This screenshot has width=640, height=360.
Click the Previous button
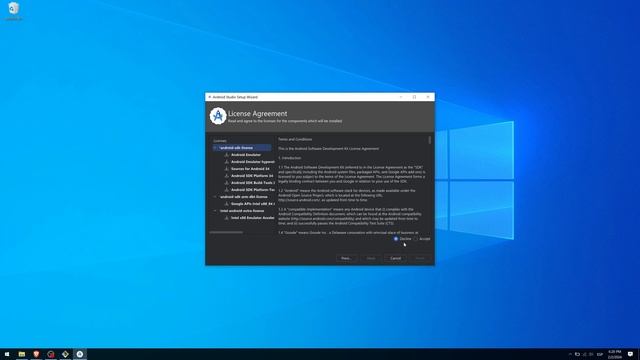346,258
